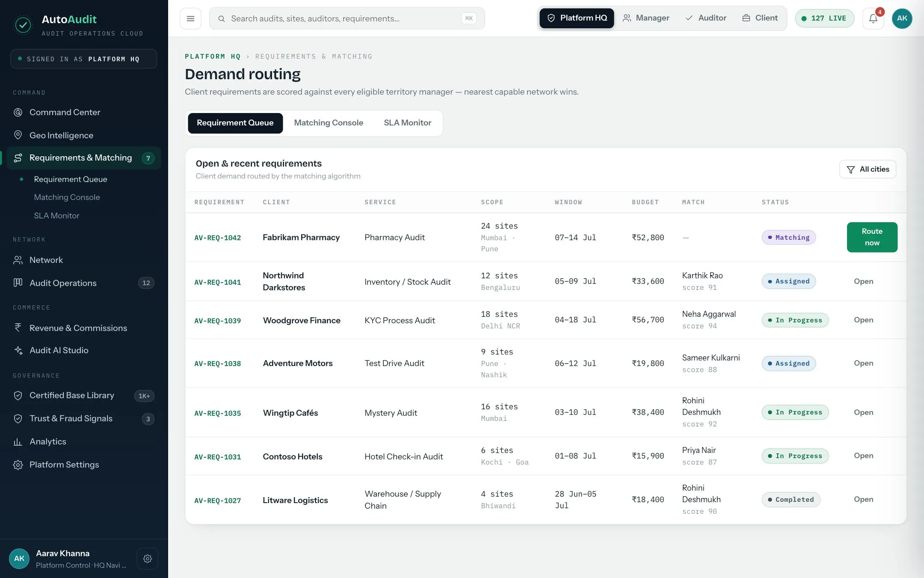Open Geo Intelligence from sidebar
This screenshot has height=578, width=924.
point(84,135)
